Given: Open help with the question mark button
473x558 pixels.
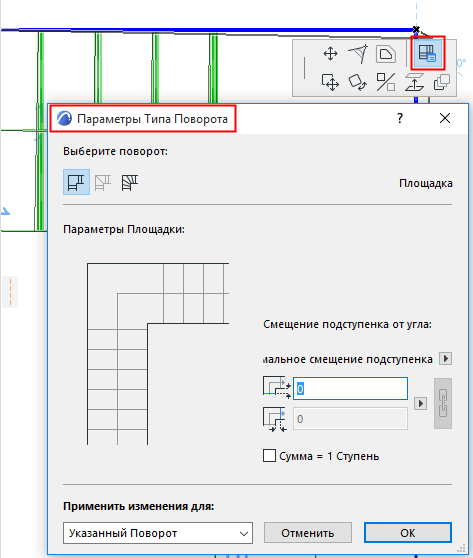Looking at the screenshot, I should [x=400, y=118].
